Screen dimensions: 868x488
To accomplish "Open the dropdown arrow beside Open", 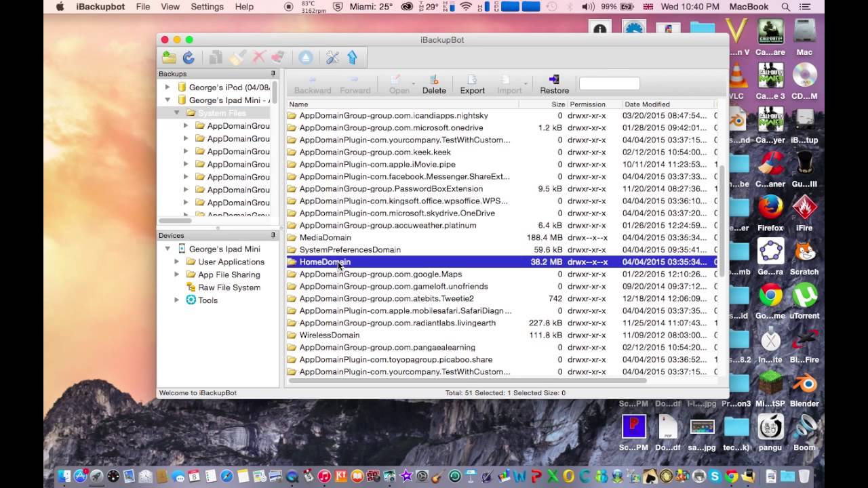I will click(413, 84).
